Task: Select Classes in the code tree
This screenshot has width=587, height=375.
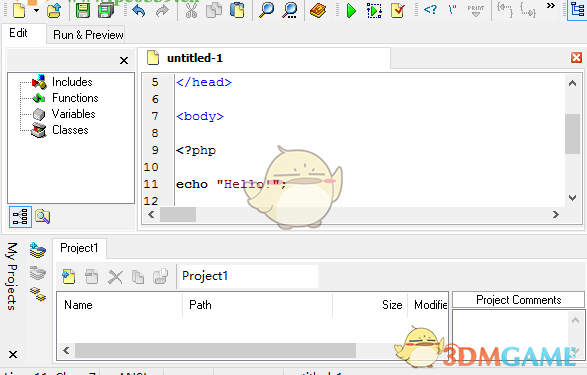Action: pos(70,130)
